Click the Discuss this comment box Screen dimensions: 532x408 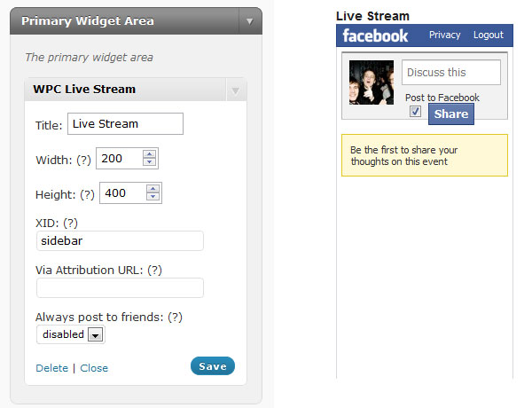pyautogui.click(x=451, y=73)
